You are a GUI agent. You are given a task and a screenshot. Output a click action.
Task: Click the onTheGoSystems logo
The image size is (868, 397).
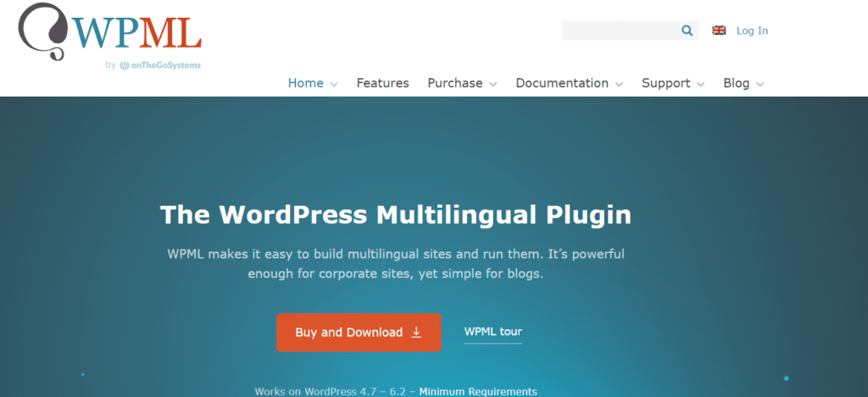(x=160, y=65)
